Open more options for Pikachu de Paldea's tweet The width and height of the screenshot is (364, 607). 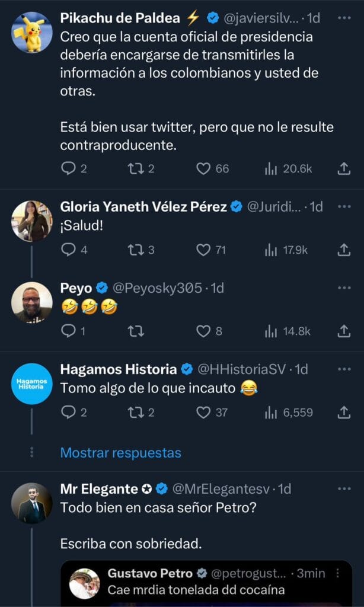click(344, 18)
